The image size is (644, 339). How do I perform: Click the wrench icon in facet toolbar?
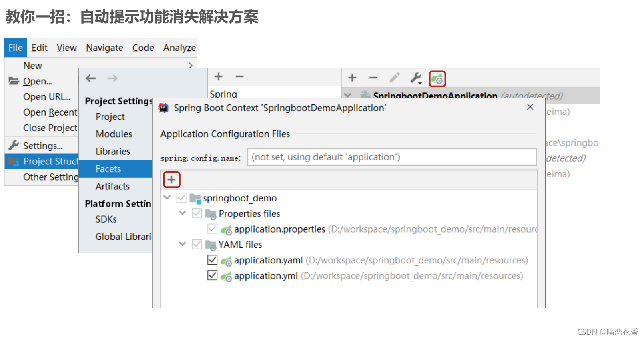[416, 78]
